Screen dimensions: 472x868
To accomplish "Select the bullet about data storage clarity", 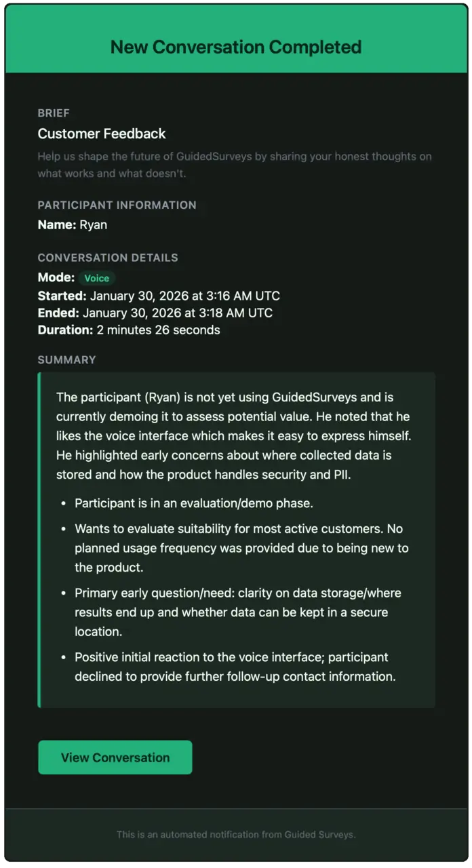I will pyautogui.click(x=237, y=612).
